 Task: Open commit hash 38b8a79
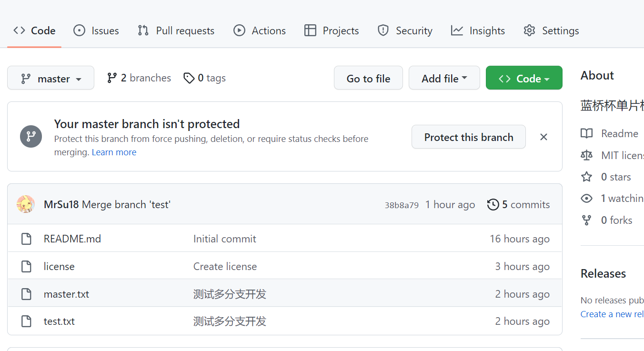click(x=402, y=205)
